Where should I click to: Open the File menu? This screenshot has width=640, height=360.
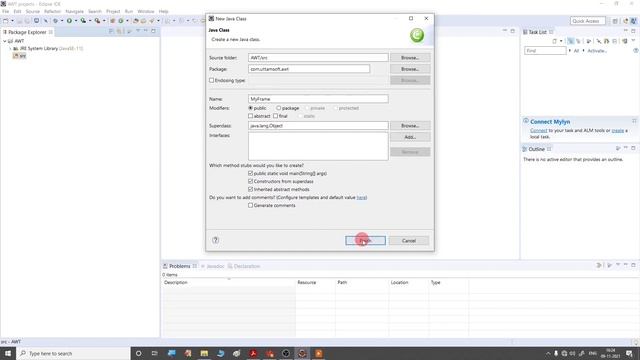[x=5, y=11]
